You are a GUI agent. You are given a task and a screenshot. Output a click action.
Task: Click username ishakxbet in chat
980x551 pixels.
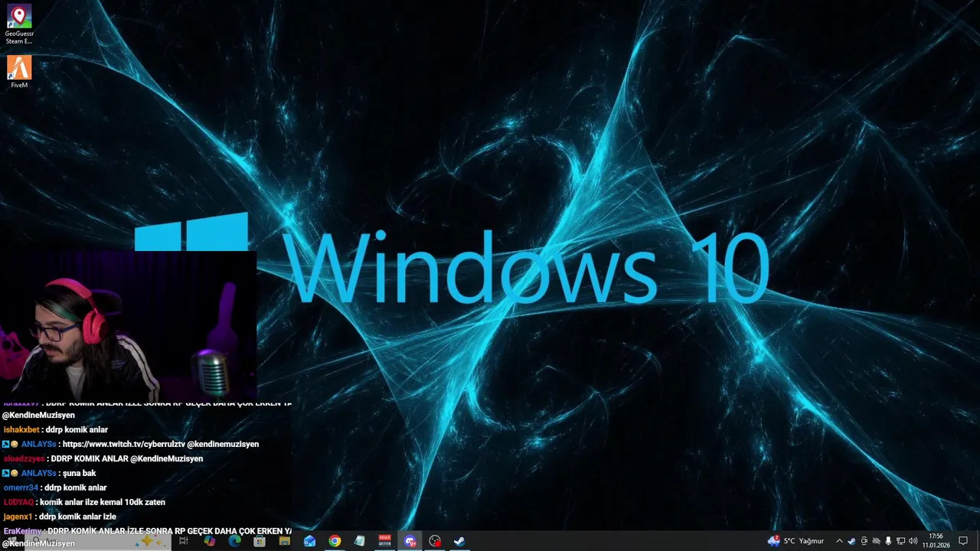pyautogui.click(x=21, y=429)
